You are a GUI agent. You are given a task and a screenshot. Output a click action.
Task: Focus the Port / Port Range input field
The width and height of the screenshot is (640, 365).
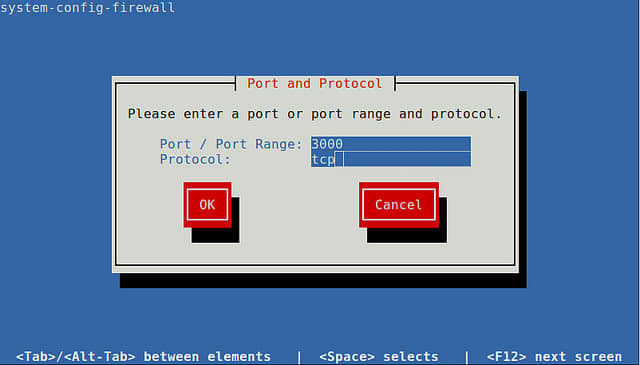pyautogui.click(x=391, y=144)
